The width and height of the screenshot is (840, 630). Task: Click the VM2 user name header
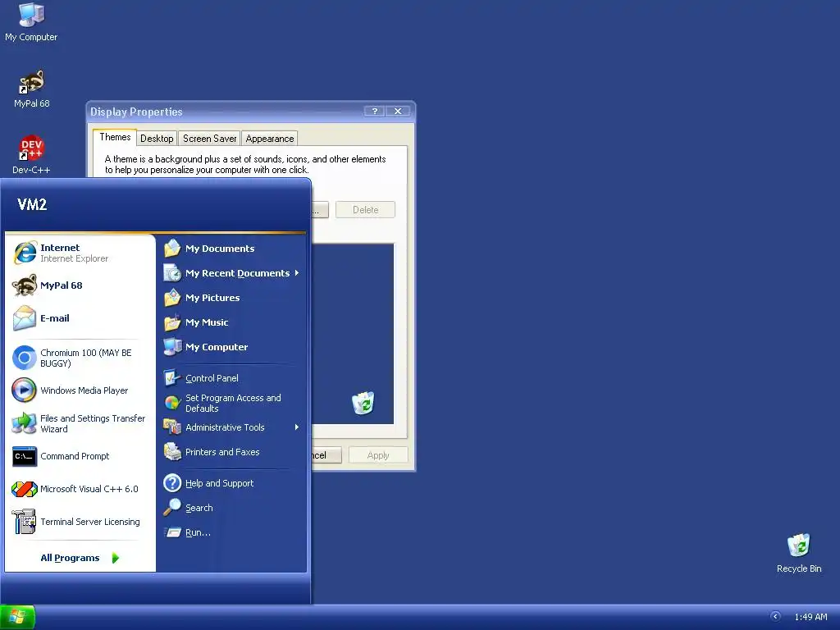pos(32,204)
